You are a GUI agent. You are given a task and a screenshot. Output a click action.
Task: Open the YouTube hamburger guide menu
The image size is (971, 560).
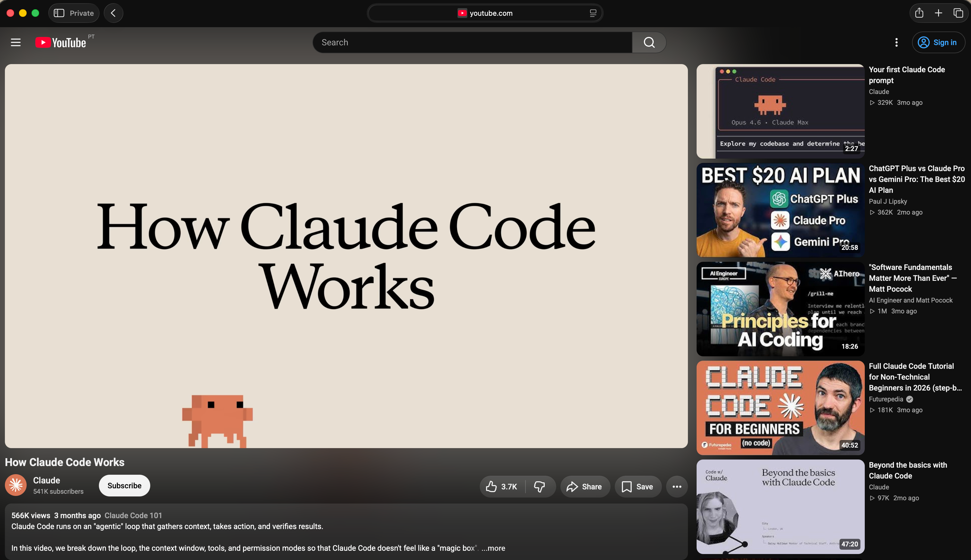pos(16,42)
